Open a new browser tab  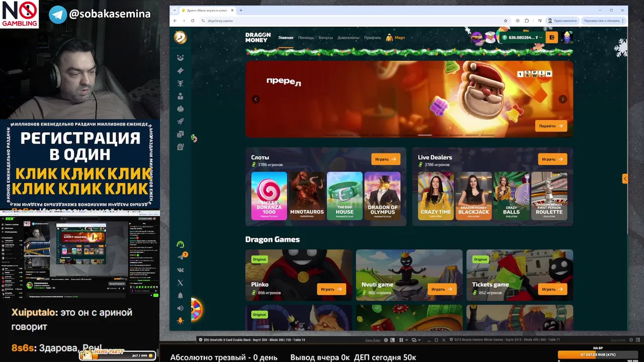[x=241, y=10]
